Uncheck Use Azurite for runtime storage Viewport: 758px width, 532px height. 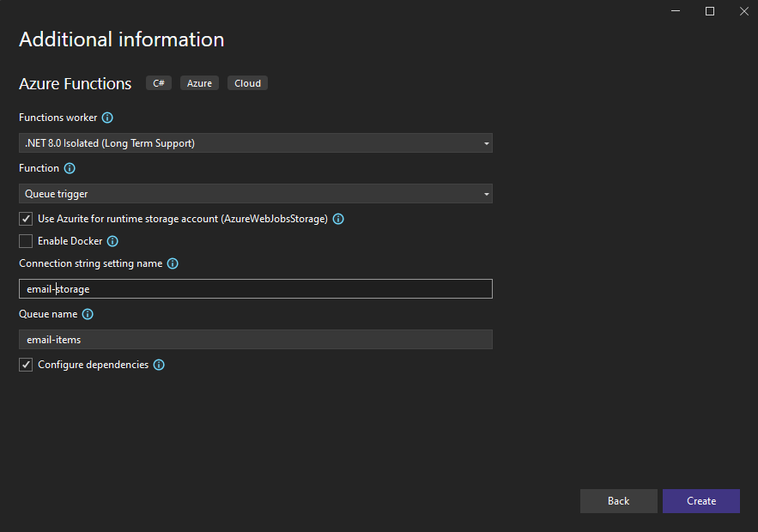click(26, 219)
